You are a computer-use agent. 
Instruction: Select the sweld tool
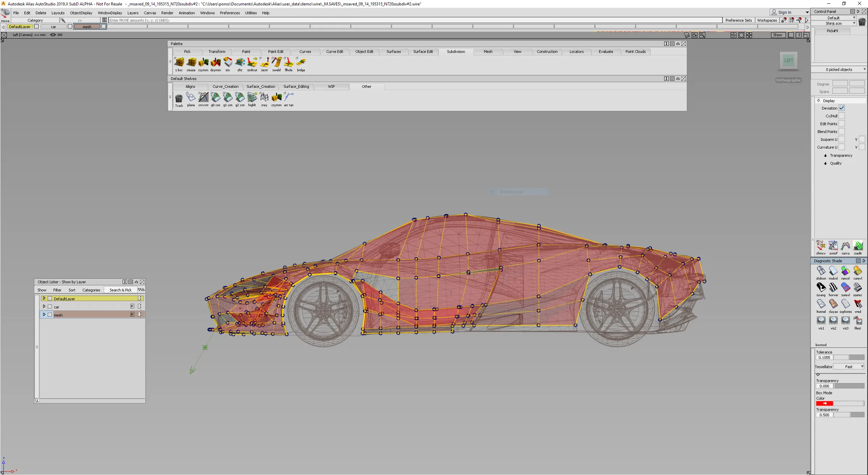pyautogui.click(x=277, y=64)
